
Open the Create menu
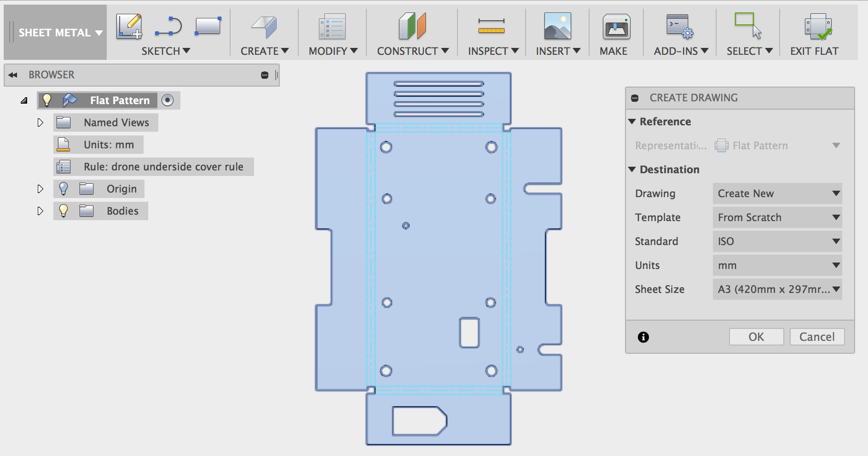tap(265, 51)
